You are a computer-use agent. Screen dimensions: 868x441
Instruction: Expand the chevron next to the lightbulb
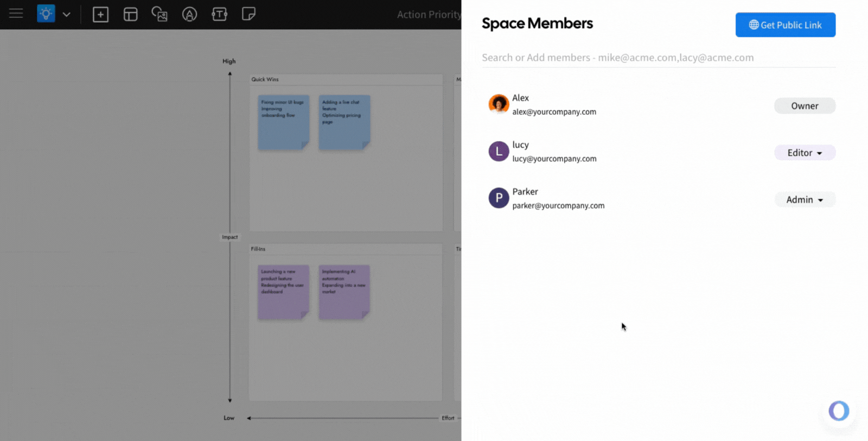tap(67, 14)
